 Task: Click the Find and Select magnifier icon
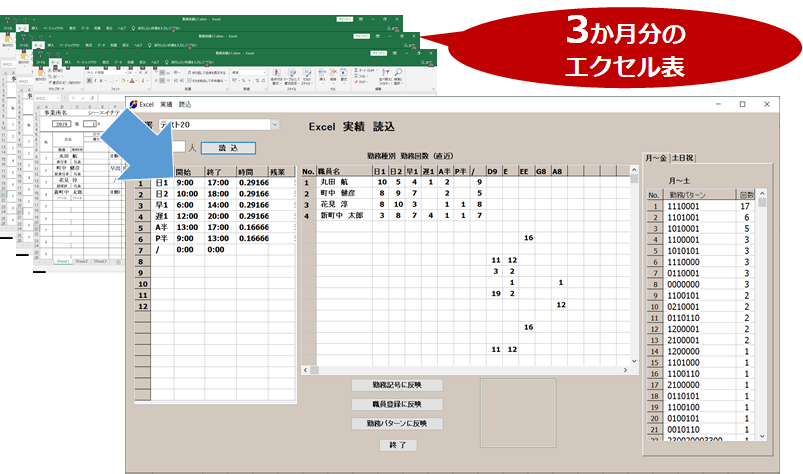click(398, 72)
